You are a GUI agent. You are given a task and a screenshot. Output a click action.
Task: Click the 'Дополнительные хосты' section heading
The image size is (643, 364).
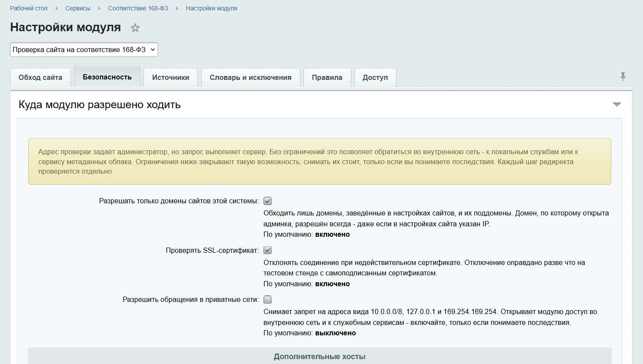click(320, 357)
